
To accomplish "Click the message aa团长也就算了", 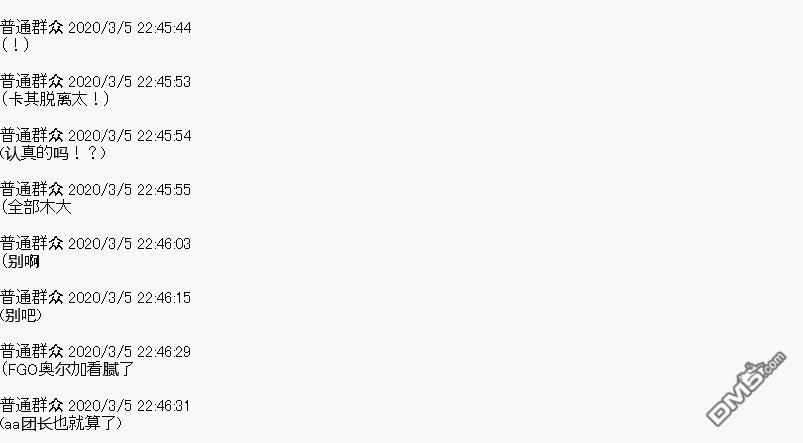I will 61,424.
